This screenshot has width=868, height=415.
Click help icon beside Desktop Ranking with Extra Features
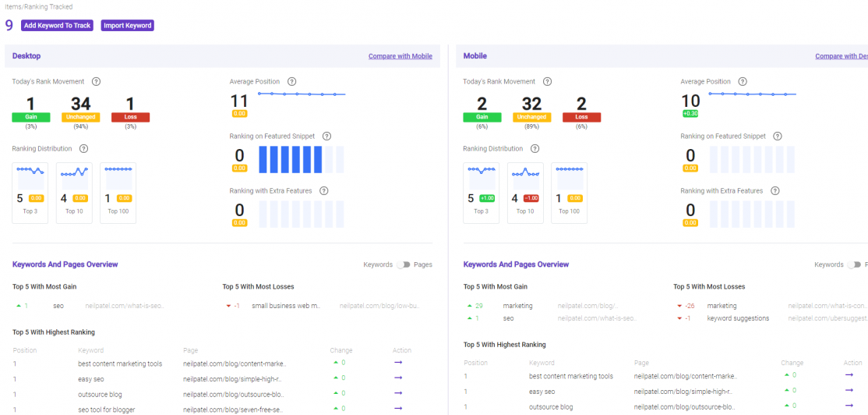coord(324,190)
